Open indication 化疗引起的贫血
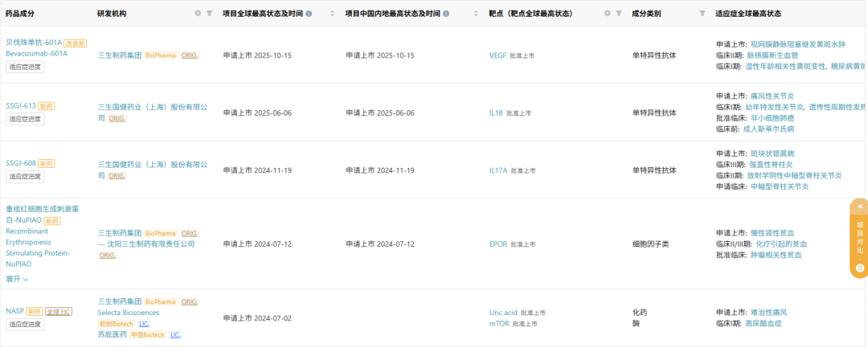Viewport: 868px width, 348px height. [782, 244]
